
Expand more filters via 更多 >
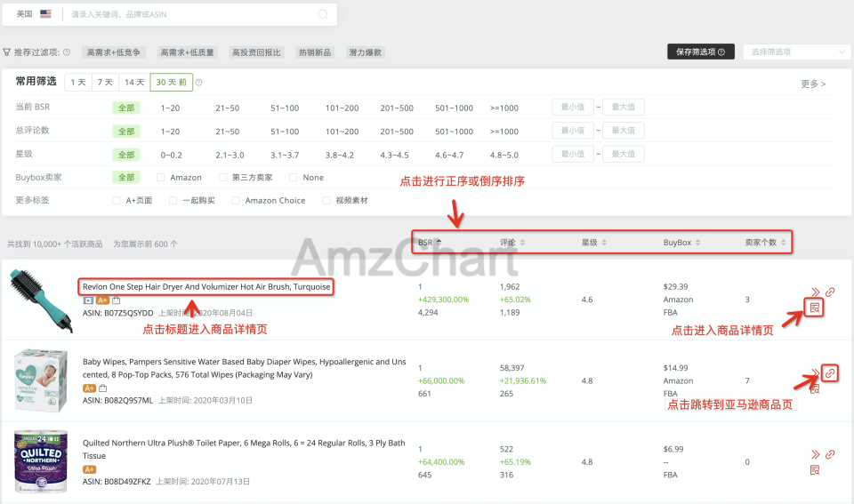(x=813, y=84)
